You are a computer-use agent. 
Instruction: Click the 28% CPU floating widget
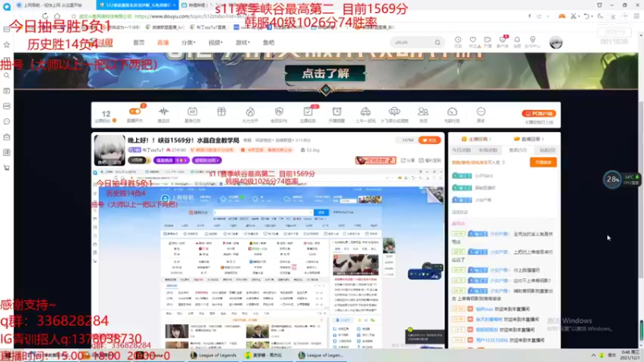coord(613,179)
